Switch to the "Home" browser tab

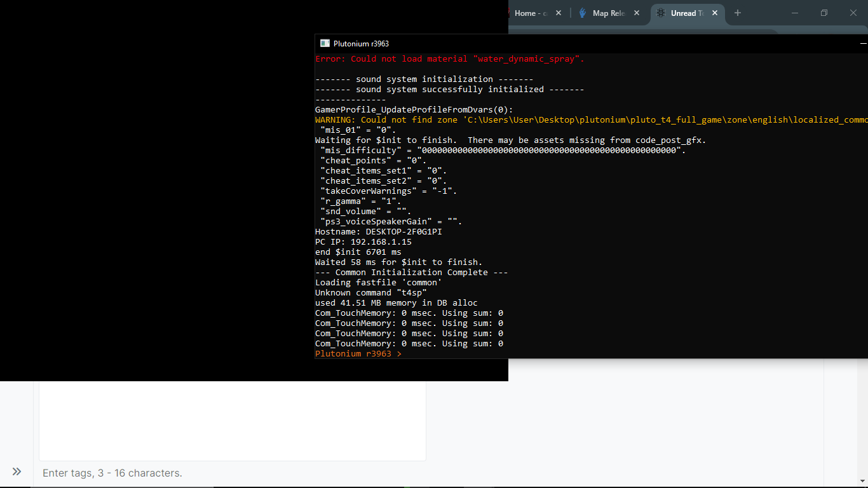(531, 13)
